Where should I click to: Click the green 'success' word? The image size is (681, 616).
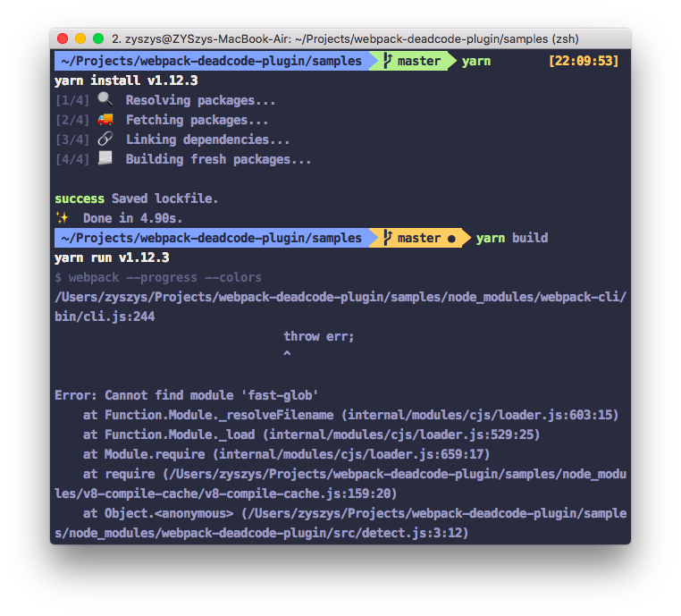80,198
